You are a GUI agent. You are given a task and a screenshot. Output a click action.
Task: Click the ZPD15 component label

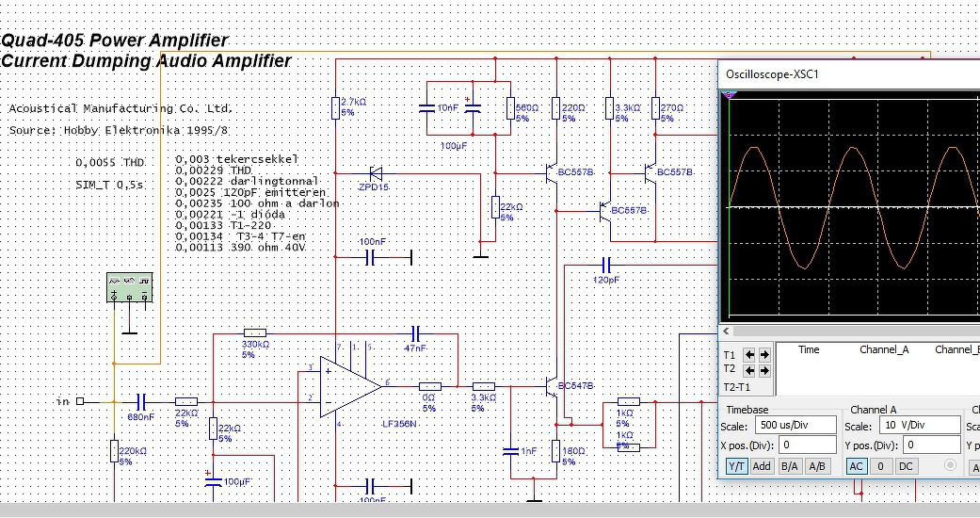point(374,187)
